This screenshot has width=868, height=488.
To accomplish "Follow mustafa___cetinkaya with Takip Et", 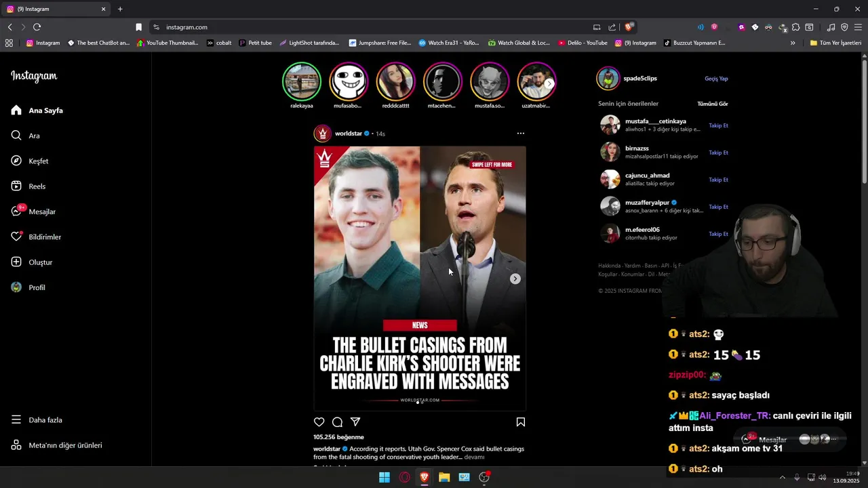I will [718, 125].
